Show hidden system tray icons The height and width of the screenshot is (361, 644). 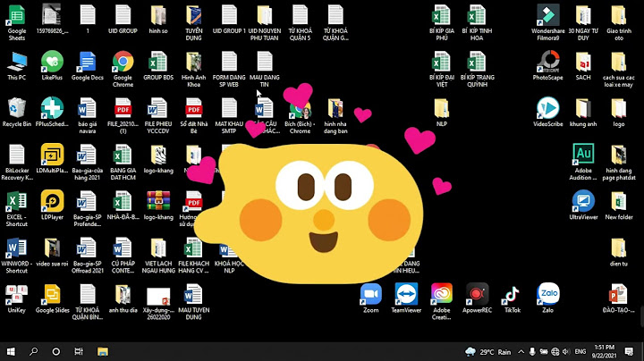click(x=521, y=351)
